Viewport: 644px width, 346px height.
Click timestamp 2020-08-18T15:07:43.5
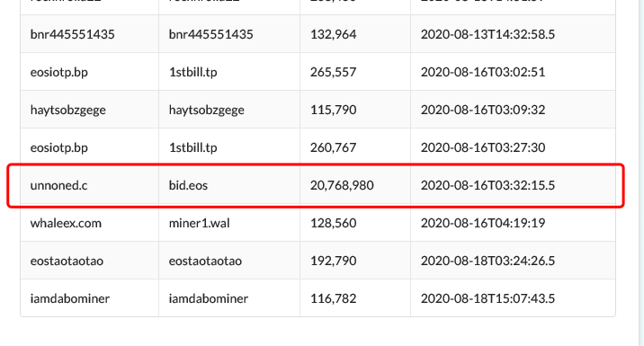tap(487, 298)
